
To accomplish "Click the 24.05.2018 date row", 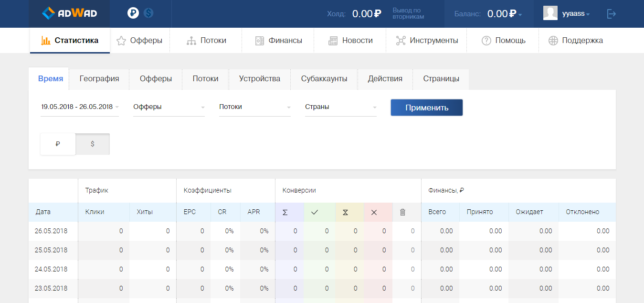I will click(322, 269).
